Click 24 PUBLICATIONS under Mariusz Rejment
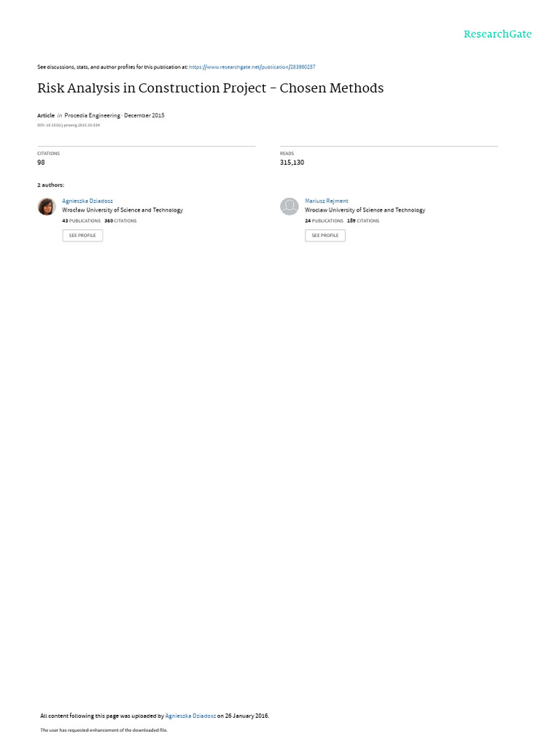 point(324,221)
